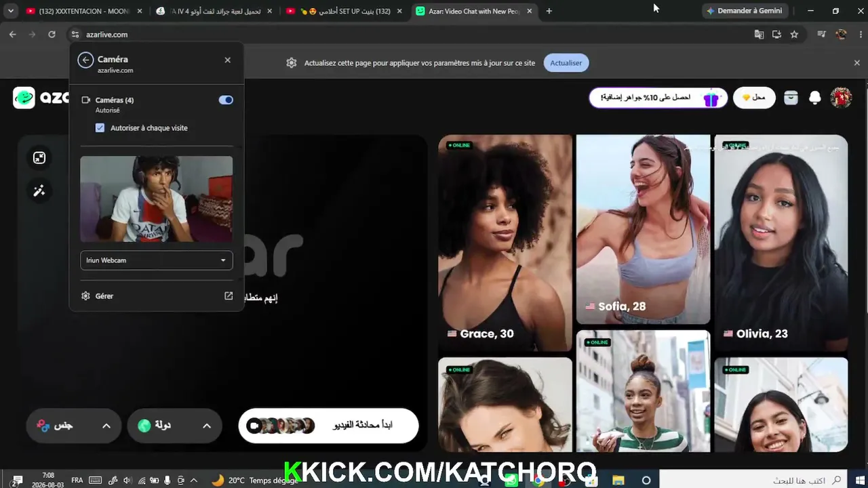This screenshot has height=488, width=868.
Task: Bookmark this page with the star icon
Action: tap(794, 35)
